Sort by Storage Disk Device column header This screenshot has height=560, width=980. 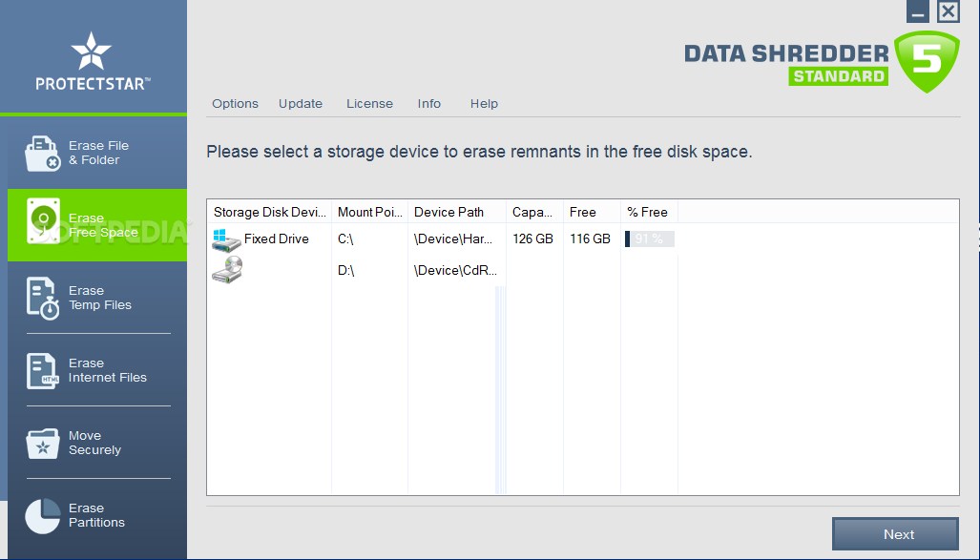tap(269, 212)
